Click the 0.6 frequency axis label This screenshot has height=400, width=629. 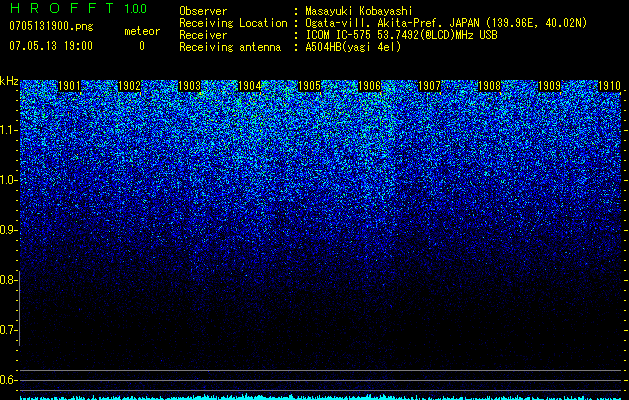(9, 380)
